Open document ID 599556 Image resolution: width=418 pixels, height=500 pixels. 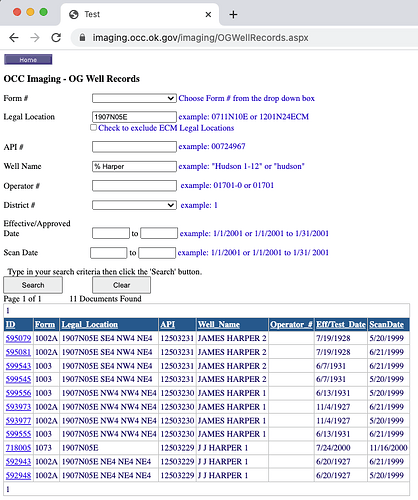click(x=18, y=393)
